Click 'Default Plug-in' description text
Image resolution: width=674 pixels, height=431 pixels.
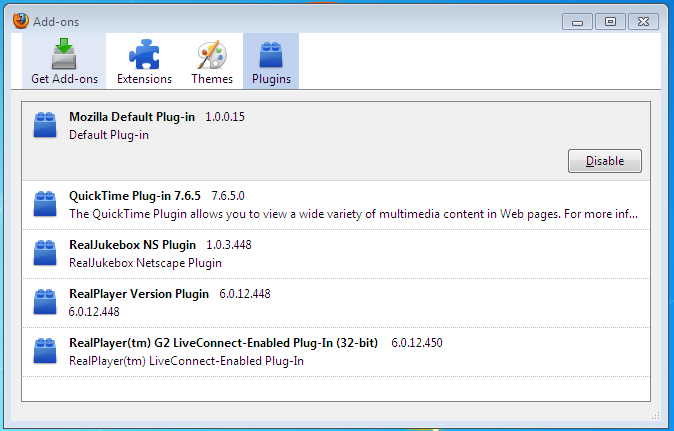coord(109,135)
